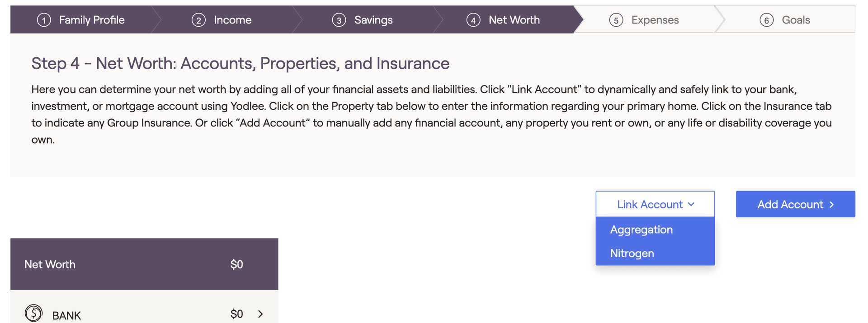This screenshot has height=323, width=868.
Task: Go to the Family Profile step
Action: (x=92, y=20)
